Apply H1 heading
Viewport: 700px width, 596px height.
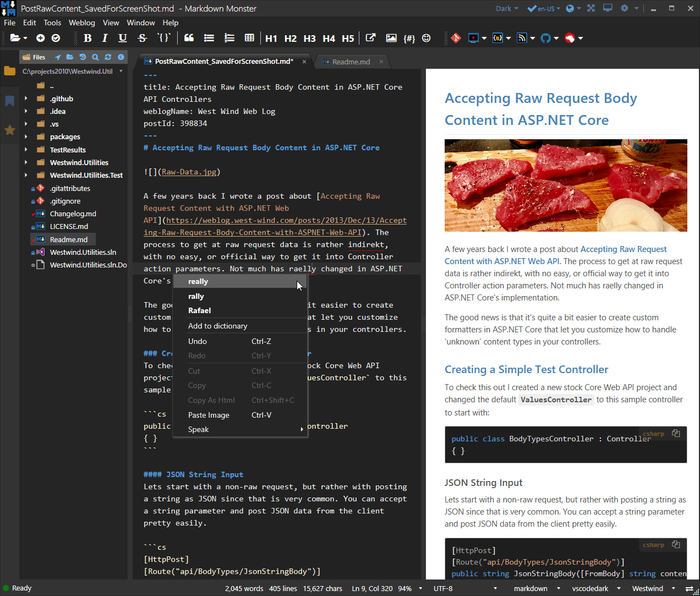tap(271, 39)
